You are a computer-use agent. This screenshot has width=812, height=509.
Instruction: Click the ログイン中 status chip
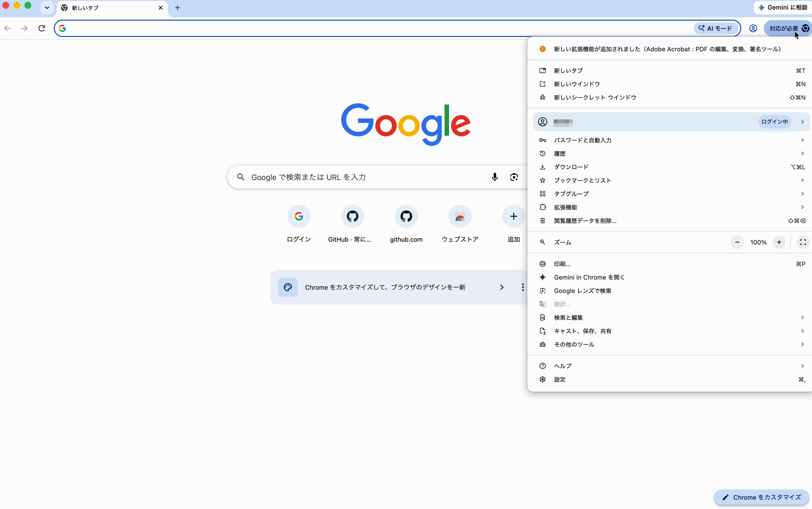pyautogui.click(x=775, y=122)
